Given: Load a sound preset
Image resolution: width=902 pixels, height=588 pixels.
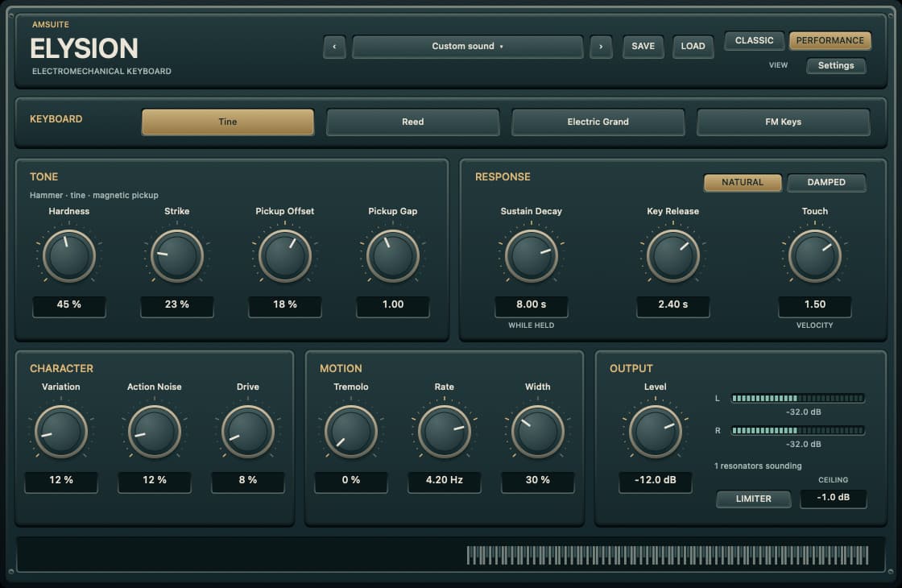Looking at the screenshot, I should 693,47.
